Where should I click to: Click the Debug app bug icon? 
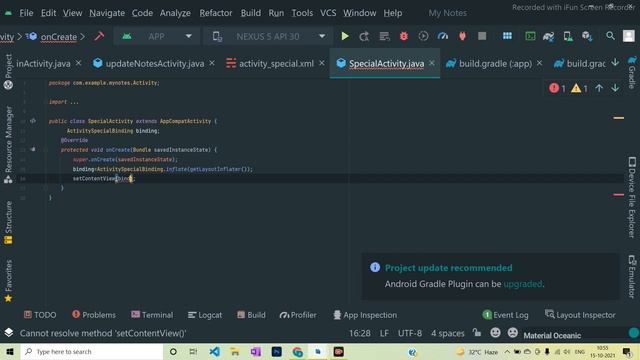(x=404, y=36)
